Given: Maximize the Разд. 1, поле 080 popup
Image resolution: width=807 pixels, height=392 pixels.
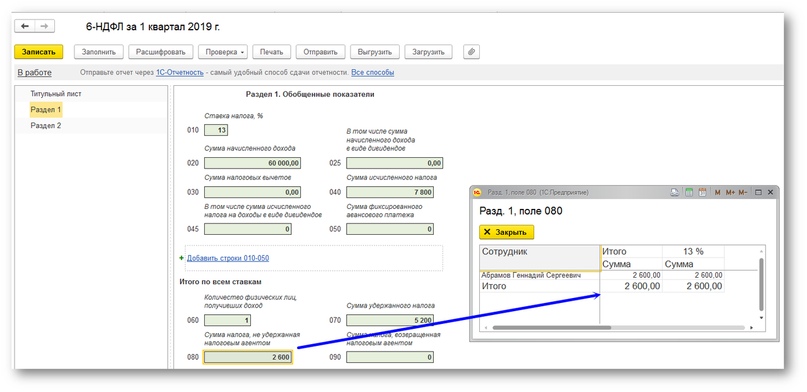Looking at the screenshot, I should [758, 192].
